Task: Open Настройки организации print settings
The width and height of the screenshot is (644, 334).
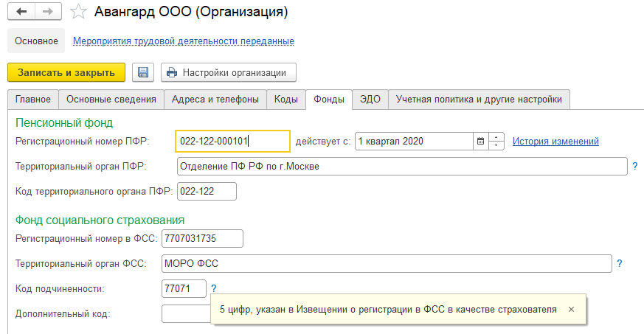Action: click(x=229, y=72)
